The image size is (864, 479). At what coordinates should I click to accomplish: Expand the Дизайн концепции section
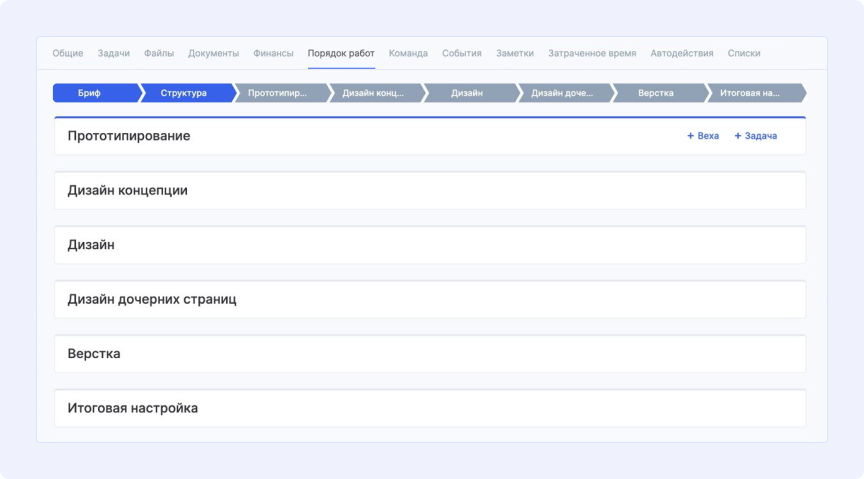[127, 190]
